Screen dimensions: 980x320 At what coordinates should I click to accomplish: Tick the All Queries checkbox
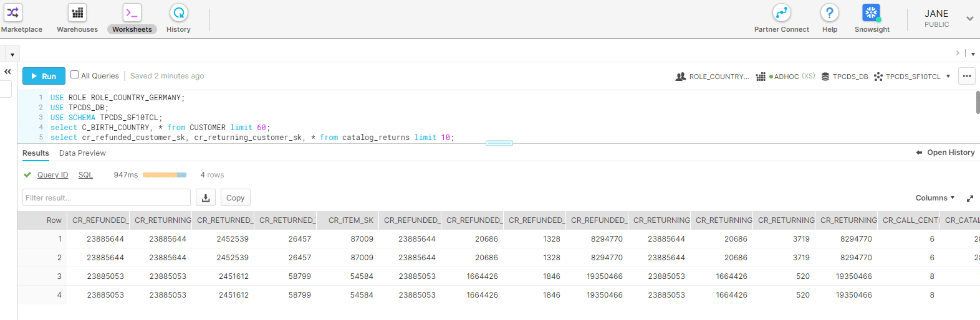point(75,75)
